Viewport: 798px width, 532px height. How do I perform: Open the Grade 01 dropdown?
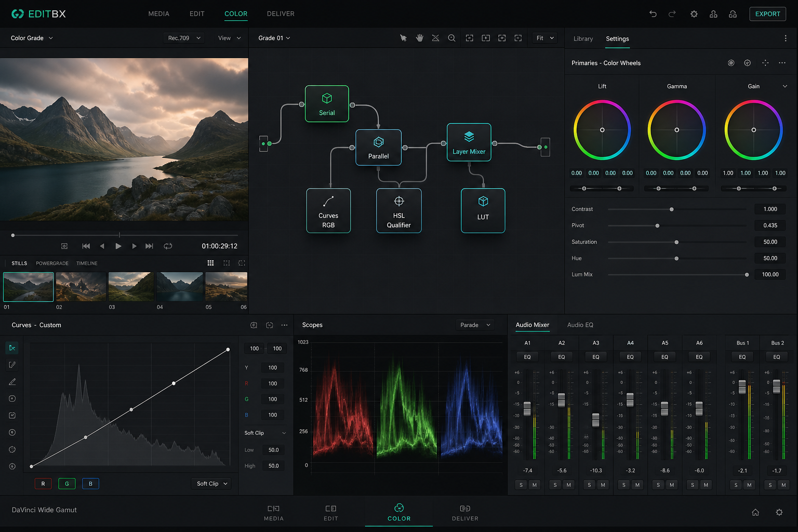(x=274, y=38)
